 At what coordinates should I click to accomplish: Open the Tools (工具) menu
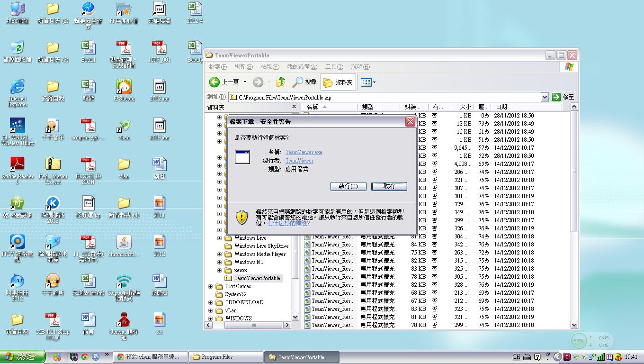(x=333, y=67)
